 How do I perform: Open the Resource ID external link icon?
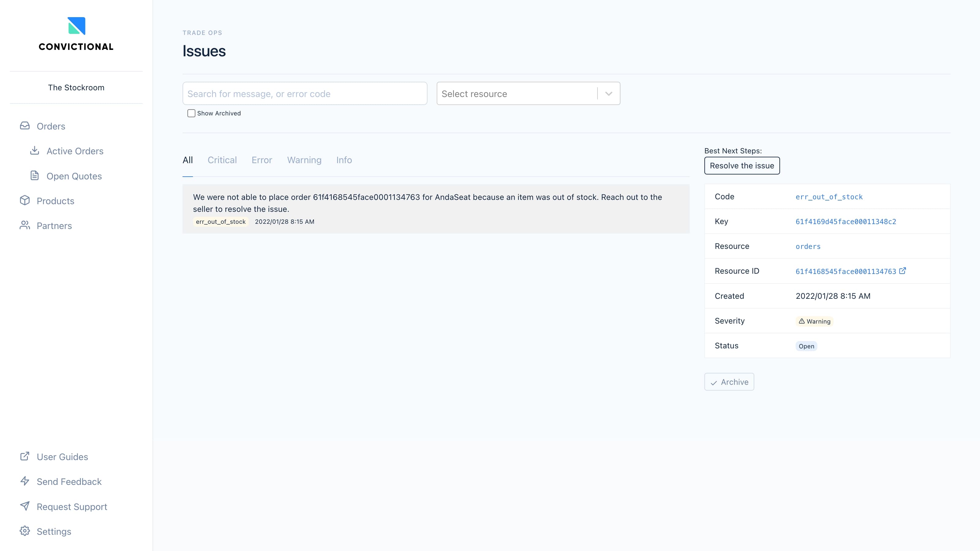[x=903, y=271]
